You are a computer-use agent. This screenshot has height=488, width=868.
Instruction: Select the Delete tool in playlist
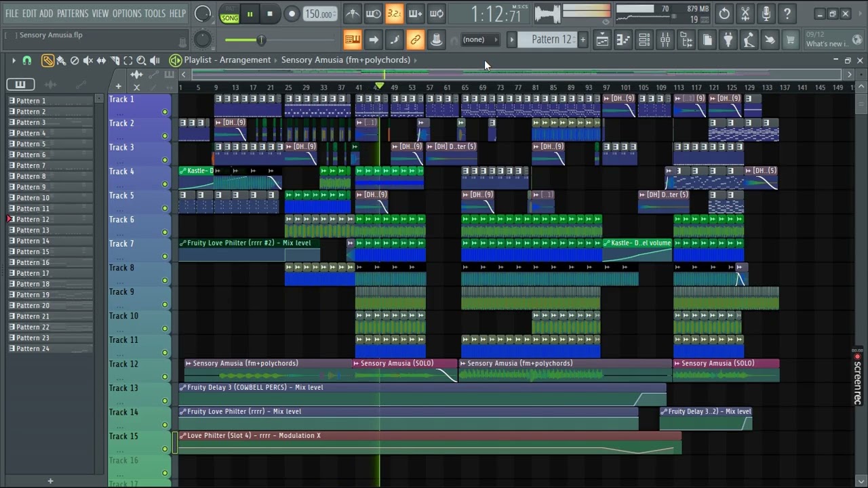point(75,60)
